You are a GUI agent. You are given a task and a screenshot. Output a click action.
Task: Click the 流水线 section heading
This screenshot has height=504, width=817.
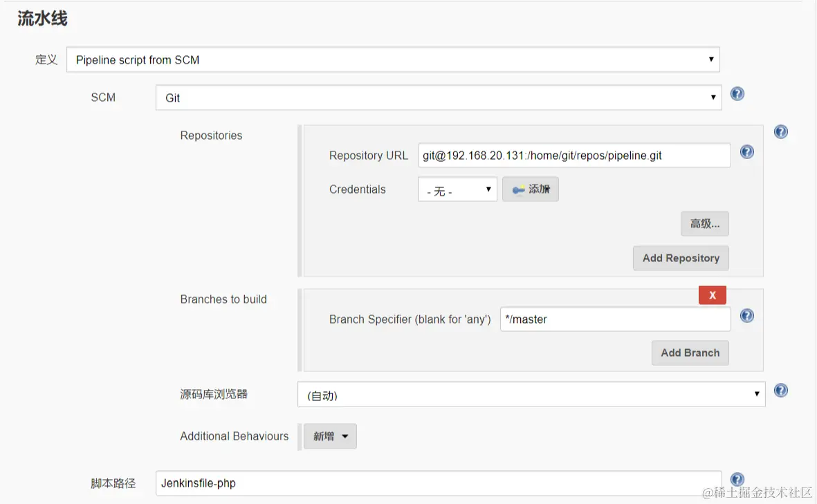(x=42, y=19)
